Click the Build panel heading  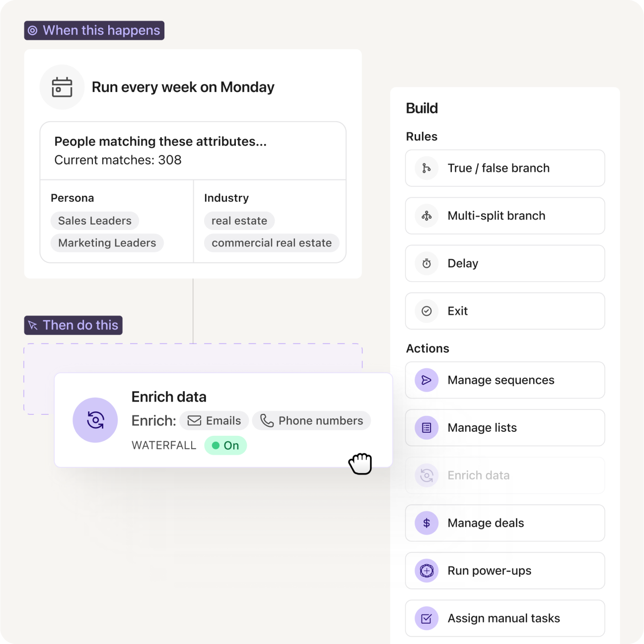(x=422, y=108)
